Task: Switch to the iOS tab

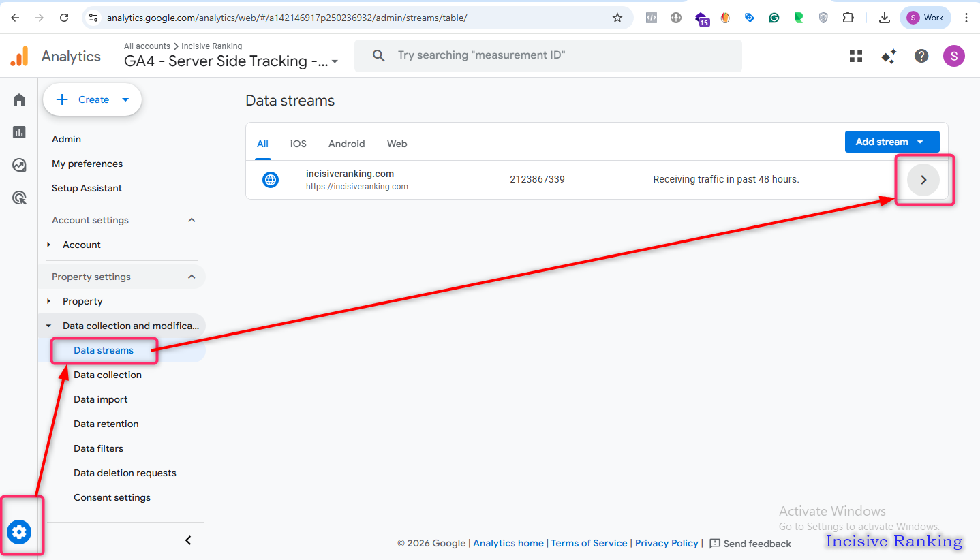Action: (x=298, y=144)
